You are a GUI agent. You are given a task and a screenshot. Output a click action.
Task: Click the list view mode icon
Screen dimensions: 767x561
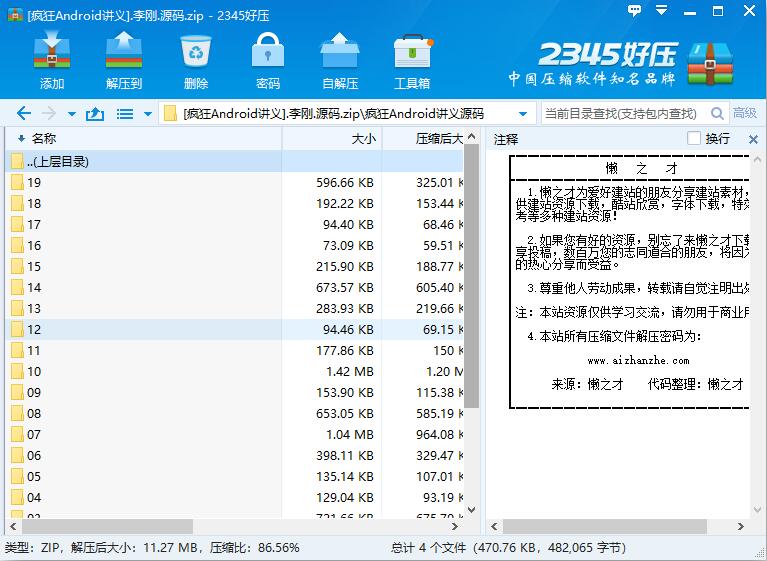[125, 114]
